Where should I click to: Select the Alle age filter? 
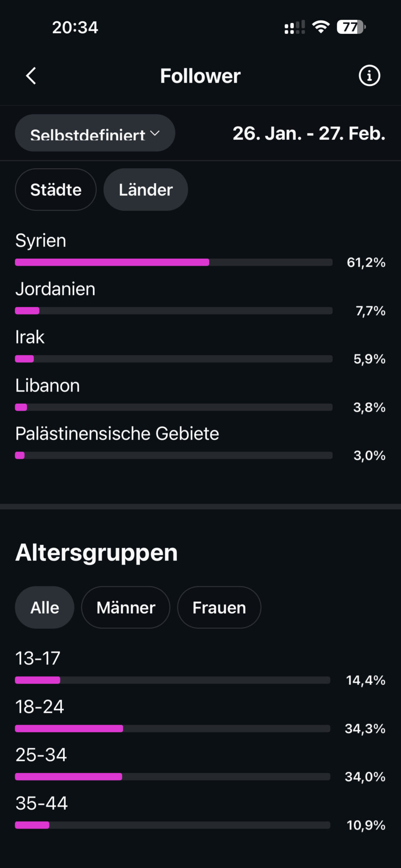(44, 608)
